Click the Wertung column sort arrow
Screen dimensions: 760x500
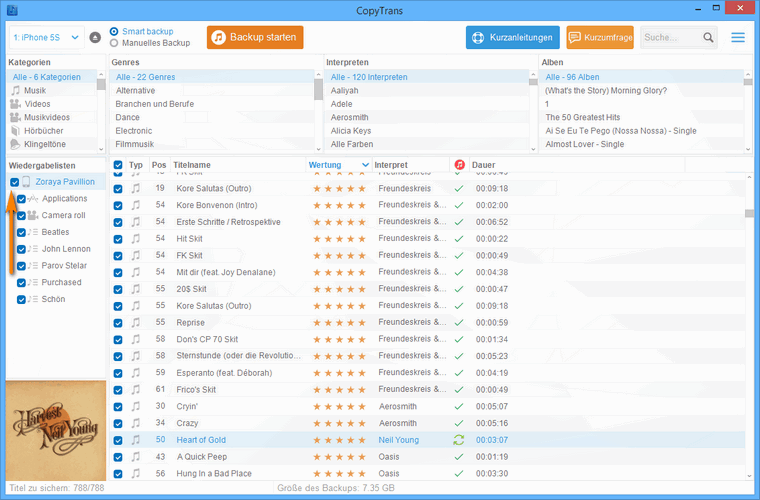coord(365,165)
